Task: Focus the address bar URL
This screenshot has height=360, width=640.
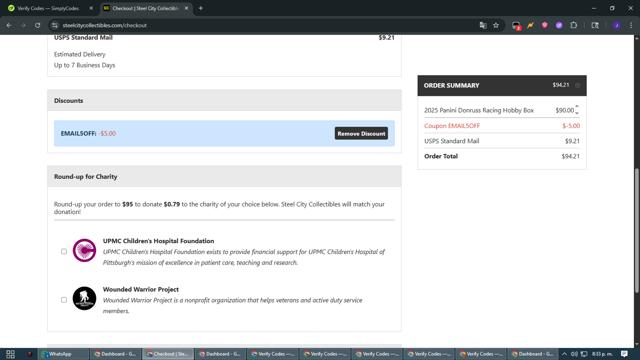Action: pos(104,25)
